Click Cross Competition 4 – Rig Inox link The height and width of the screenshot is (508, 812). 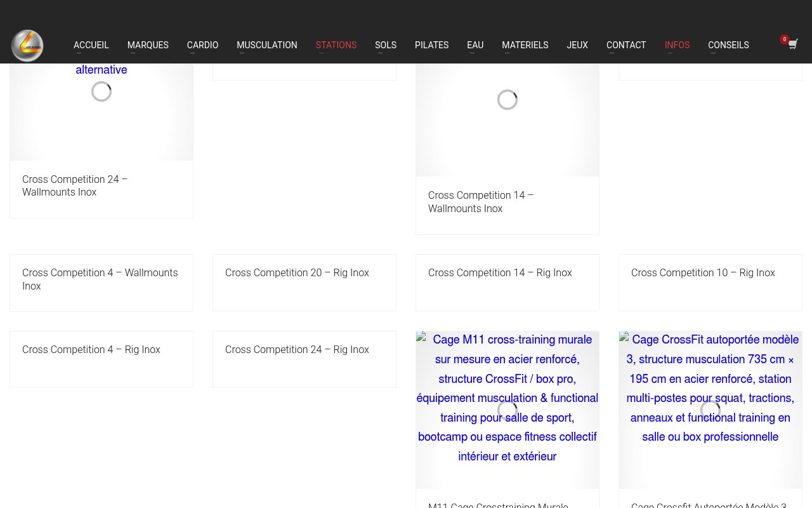click(91, 349)
